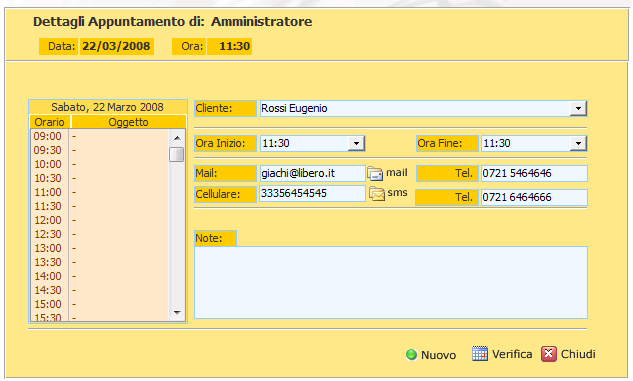Click the Verifica calendar icon
Image resolution: width=633 pixels, height=381 pixels.
[480, 354]
